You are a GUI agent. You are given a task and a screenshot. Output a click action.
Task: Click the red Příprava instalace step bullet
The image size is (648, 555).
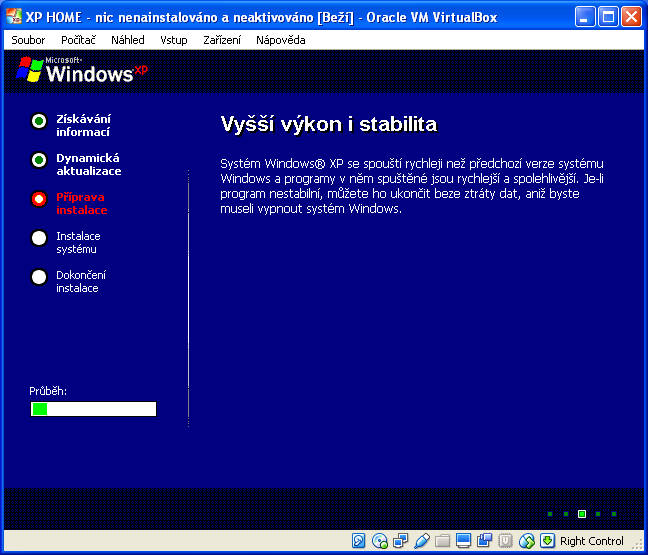click(39, 199)
